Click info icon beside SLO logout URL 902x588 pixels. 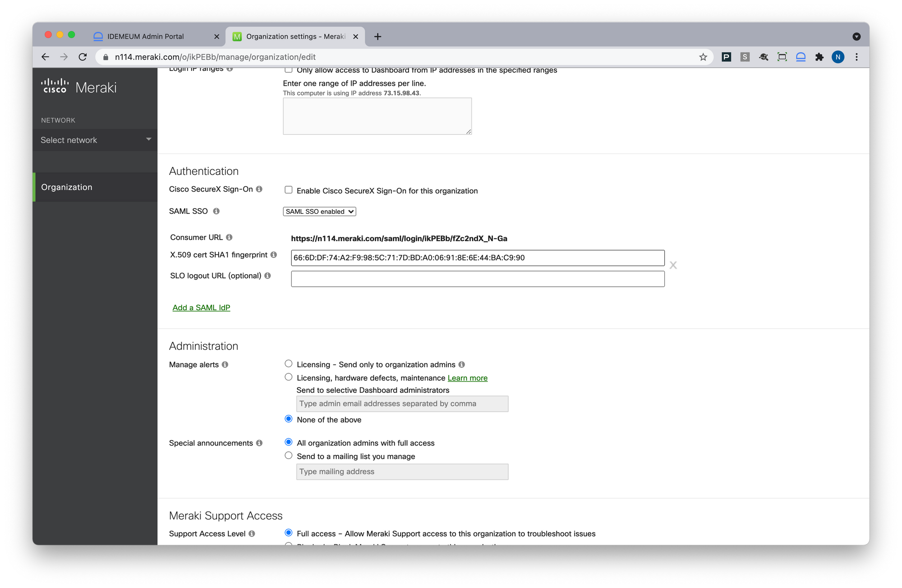click(x=267, y=276)
